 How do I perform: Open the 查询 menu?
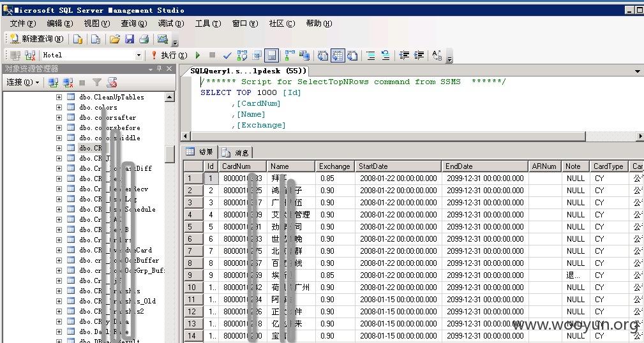134,24
